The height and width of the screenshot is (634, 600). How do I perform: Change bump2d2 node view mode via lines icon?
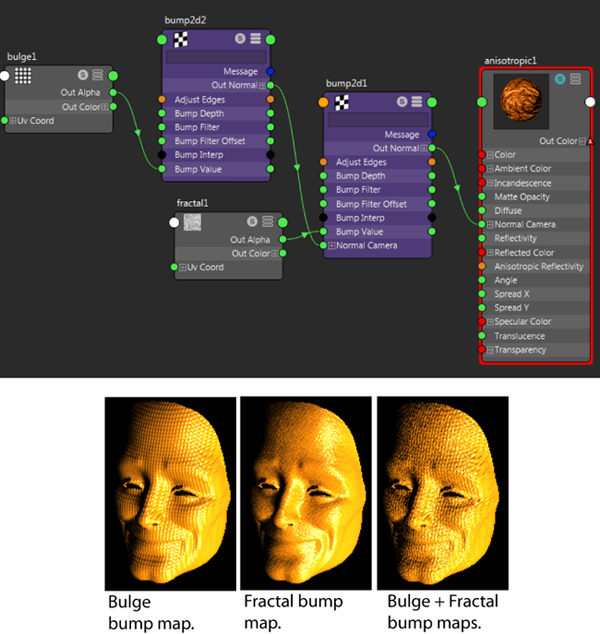(255, 38)
